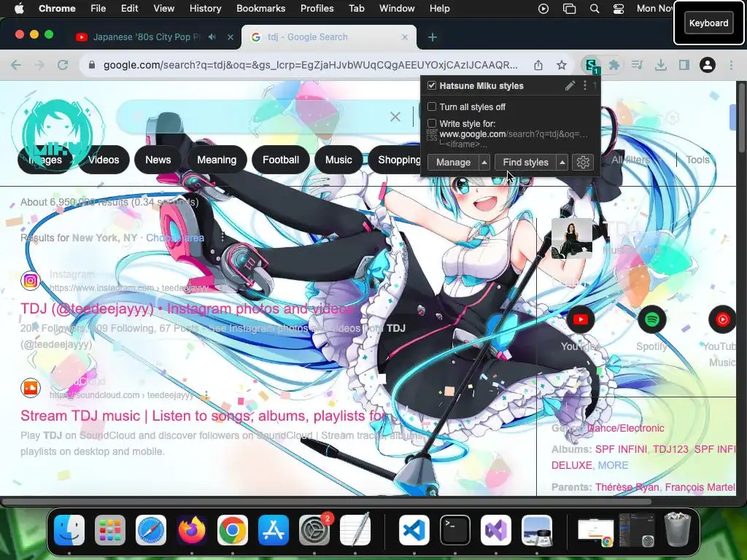Clear the search box with X icon

tap(395, 117)
